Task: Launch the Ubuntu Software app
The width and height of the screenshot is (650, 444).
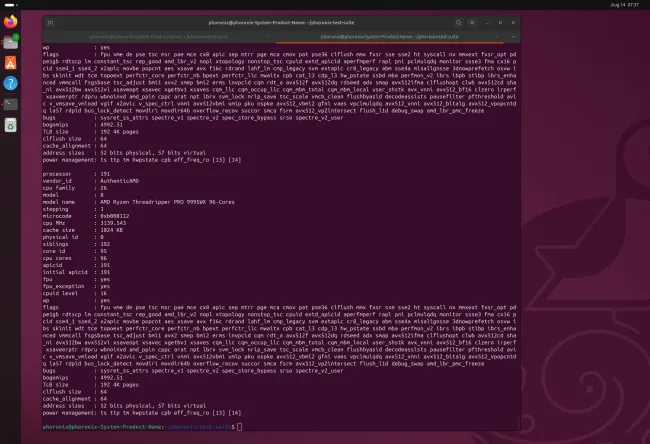Action: pos(11,62)
